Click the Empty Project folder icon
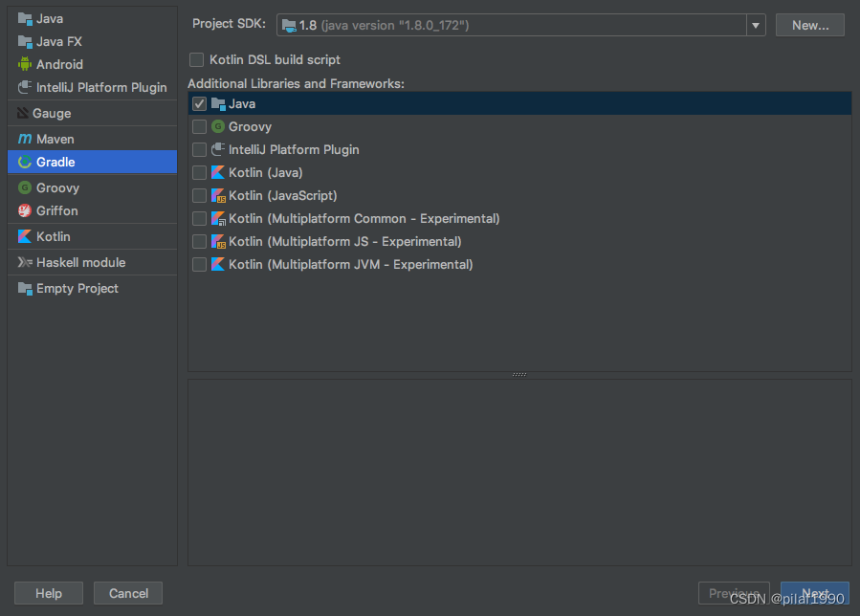This screenshot has width=860, height=616. [x=25, y=289]
